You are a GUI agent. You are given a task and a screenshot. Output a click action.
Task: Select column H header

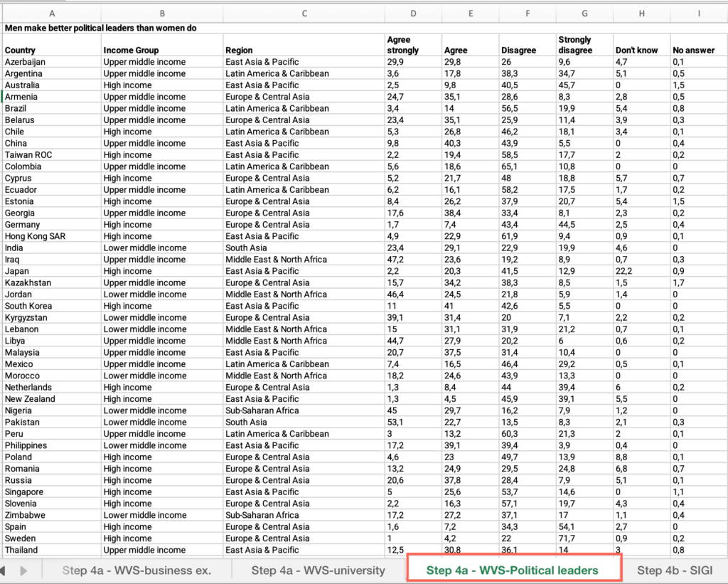642,14
